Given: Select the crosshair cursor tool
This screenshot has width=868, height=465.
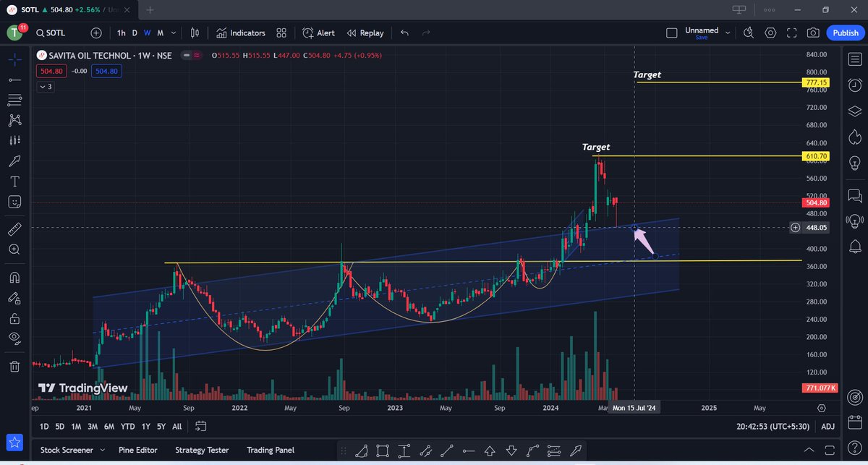Looking at the screenshot, I should click(x=14, y=59).
